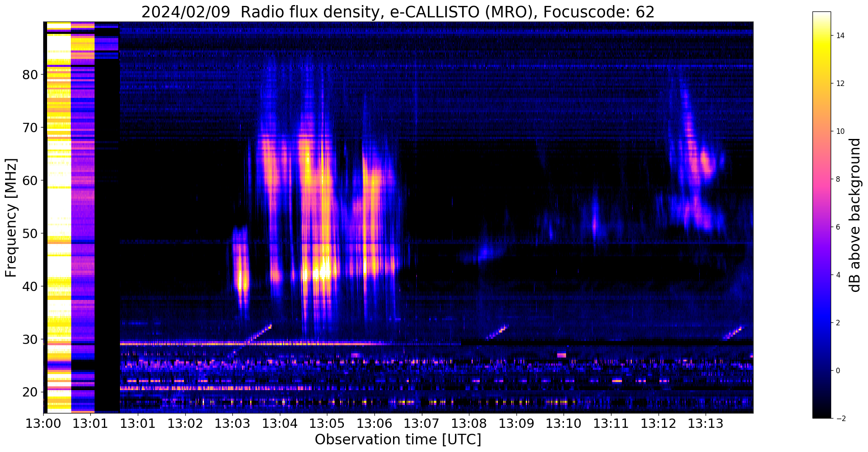Click the 13:07 time tick label

(x=421, y=423)
